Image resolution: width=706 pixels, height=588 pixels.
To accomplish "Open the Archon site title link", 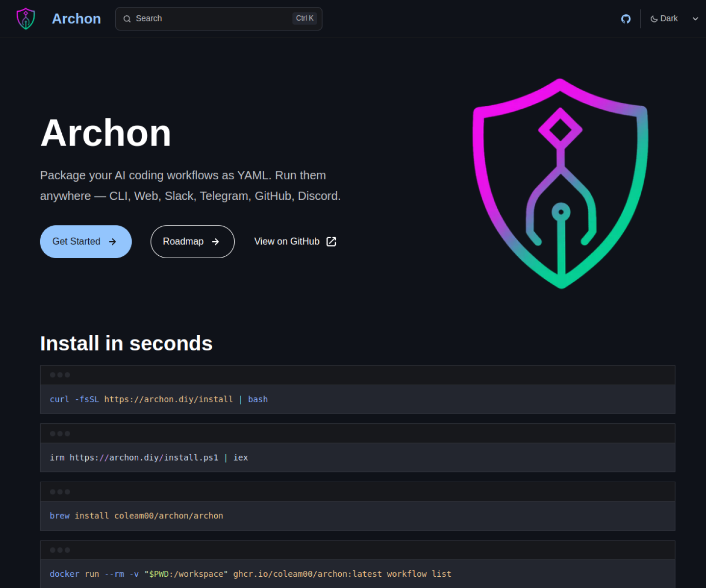I will 76,19.
